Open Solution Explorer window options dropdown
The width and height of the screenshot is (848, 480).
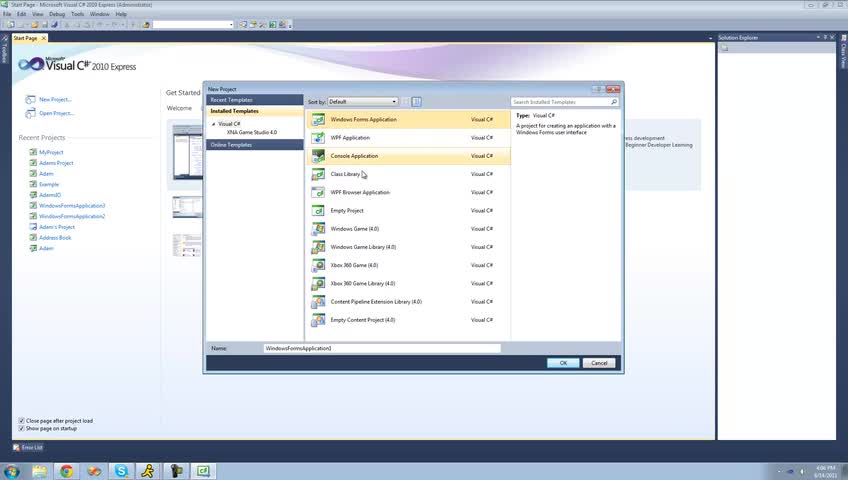pyautogui.click(x=818, y=37)
